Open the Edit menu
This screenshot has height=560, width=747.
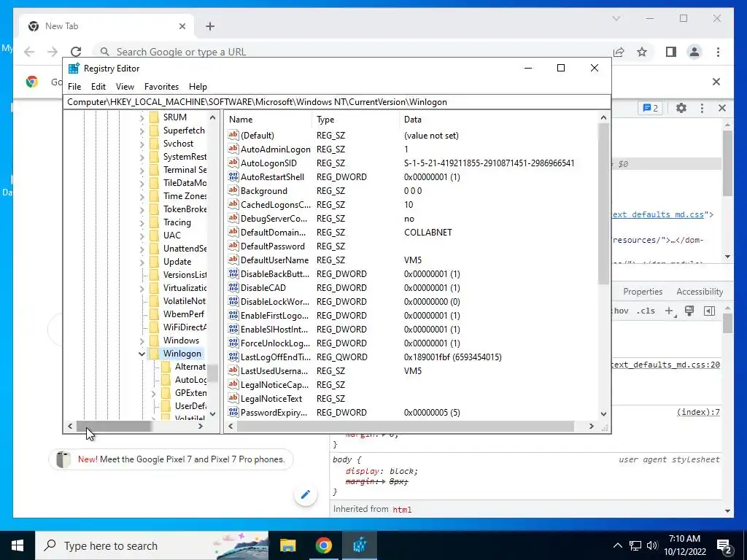(x=98, y=87)
